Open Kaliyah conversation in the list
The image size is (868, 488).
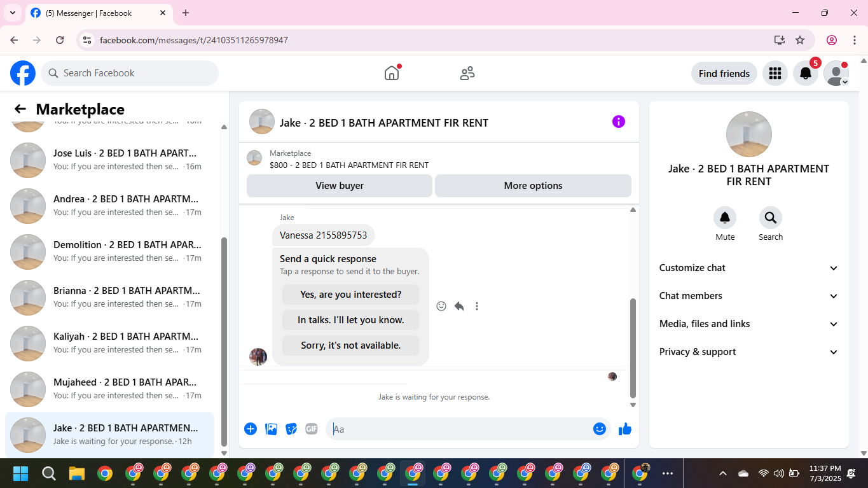tap(109, 344)
